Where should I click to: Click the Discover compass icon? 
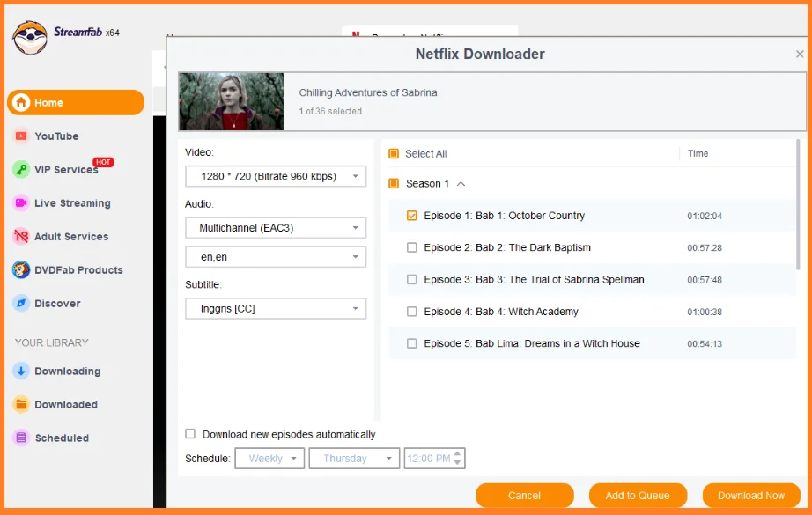click(21, 304)
